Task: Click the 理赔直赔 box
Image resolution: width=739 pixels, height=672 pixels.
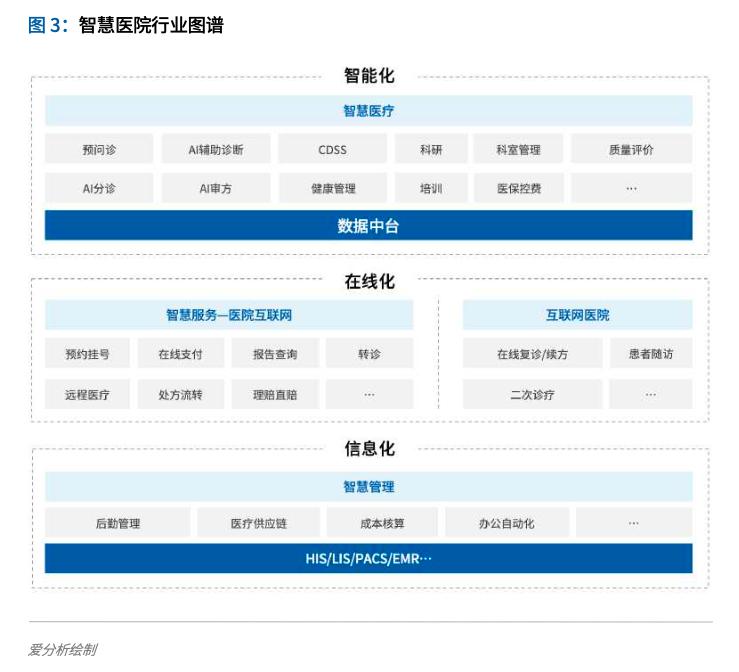Action: coord(275,394)
